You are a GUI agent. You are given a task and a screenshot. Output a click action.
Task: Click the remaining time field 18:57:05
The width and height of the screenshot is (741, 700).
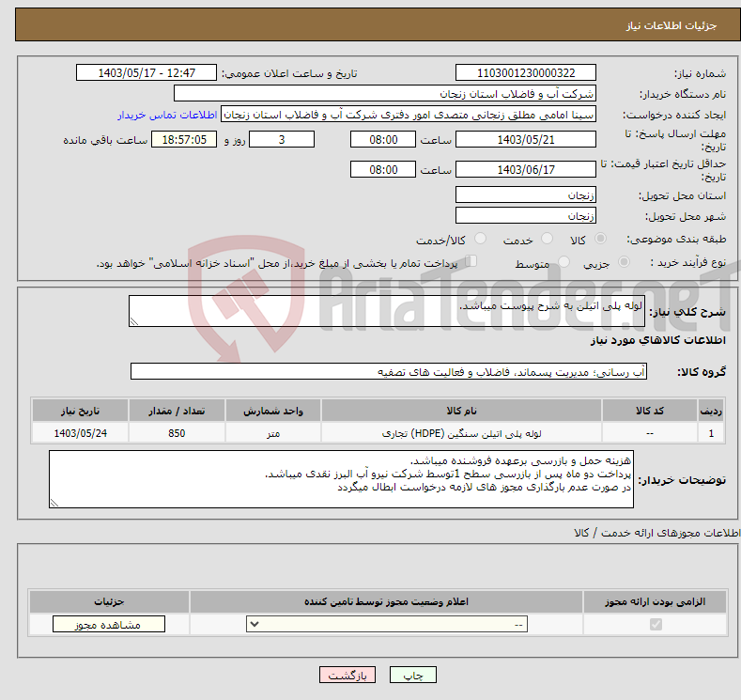[184, 139]
